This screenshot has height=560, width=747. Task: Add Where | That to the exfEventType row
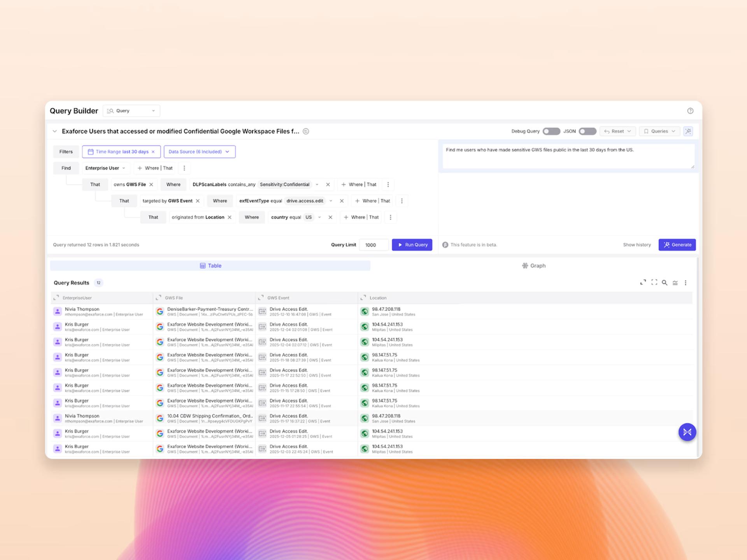[373, 201]
